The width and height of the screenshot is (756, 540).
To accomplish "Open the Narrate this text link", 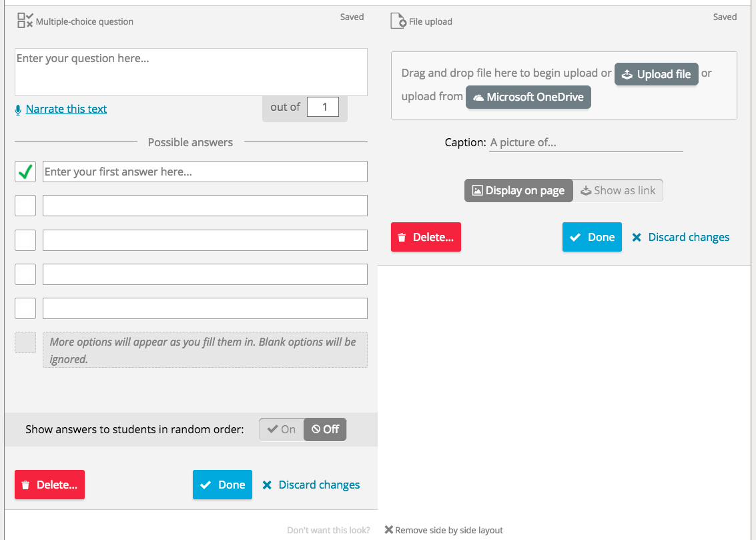I will point(66,109).
